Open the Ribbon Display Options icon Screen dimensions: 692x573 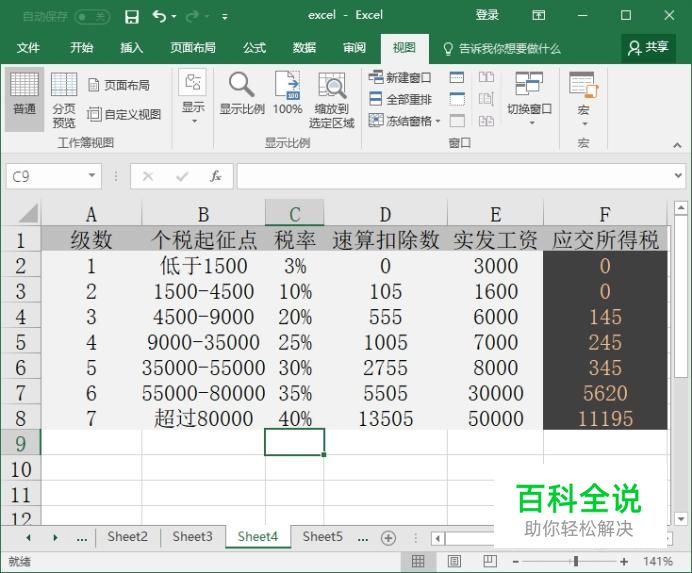tap(538, 16)
